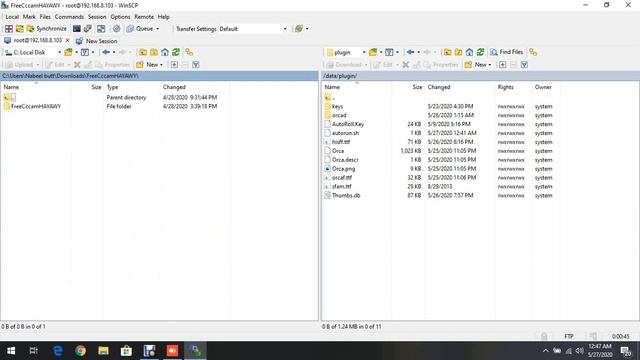Click the local panel open directory icon
640x360 pixels.
point(68,52)
